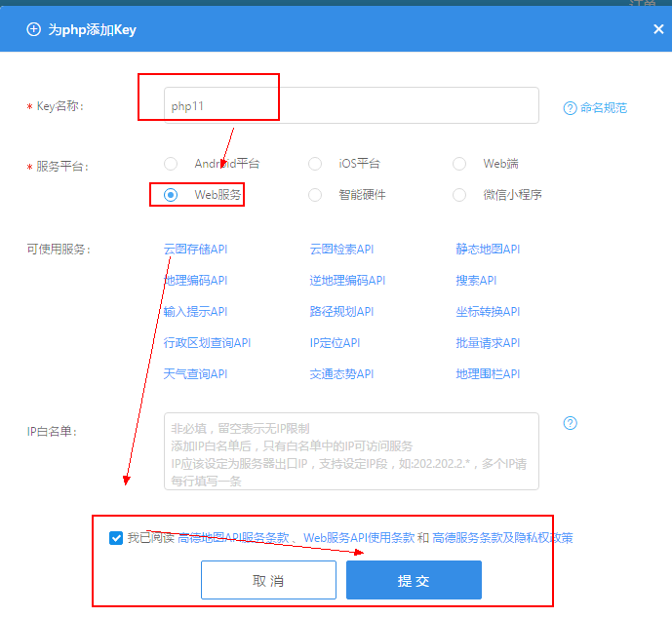Click into the IP白名单 text area

tap(351, 450)
